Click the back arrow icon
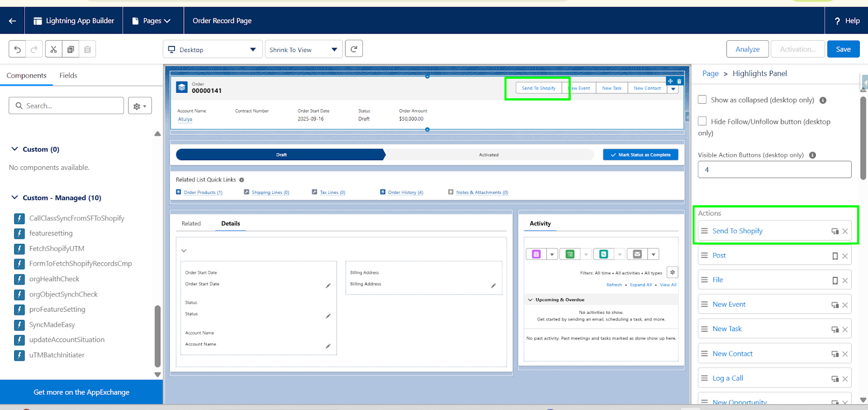This screenshot has width=868, height=410. pos(12,21)
